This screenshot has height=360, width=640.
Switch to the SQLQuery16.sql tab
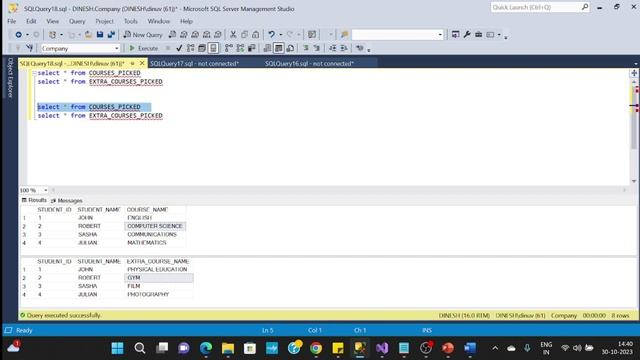309,64
